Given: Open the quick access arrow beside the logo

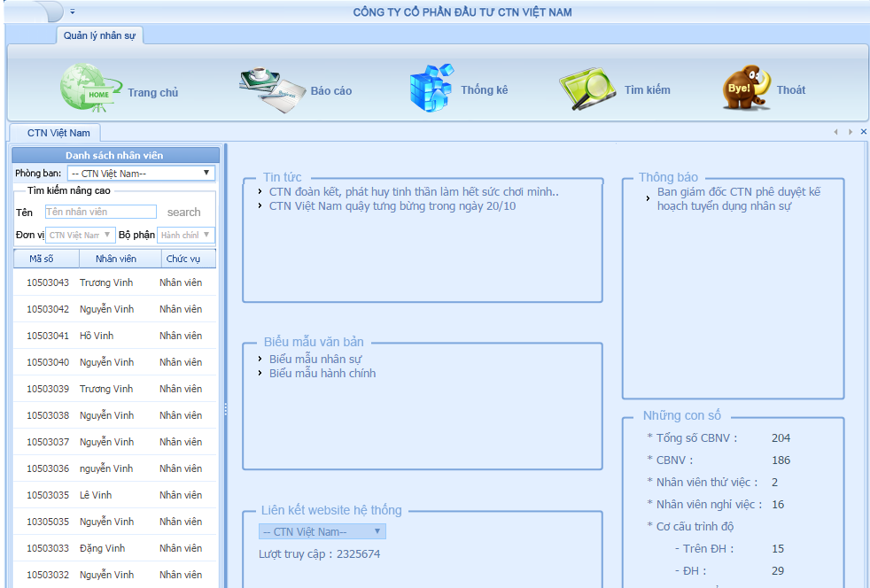Looking at the screenshot, I should pos(71,12).
